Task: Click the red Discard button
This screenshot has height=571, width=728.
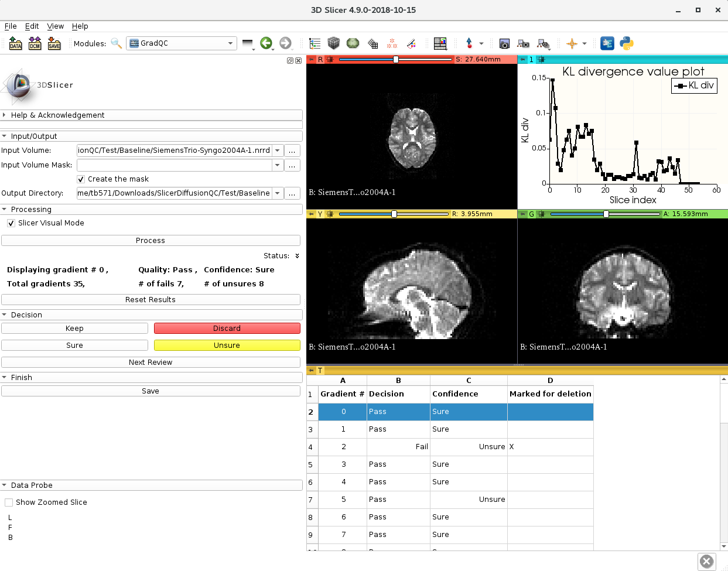Action: [x=227, y=329]
